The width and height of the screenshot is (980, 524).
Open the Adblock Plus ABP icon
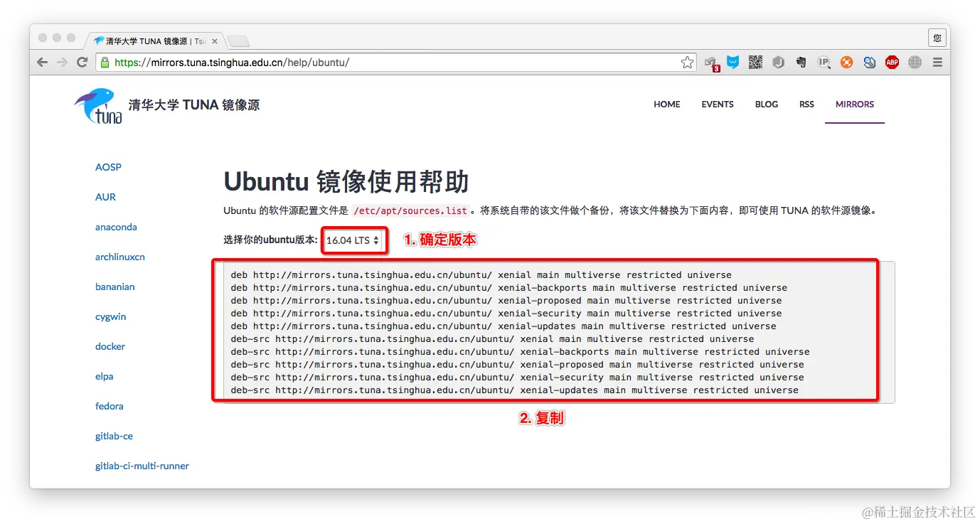[892, 63]
